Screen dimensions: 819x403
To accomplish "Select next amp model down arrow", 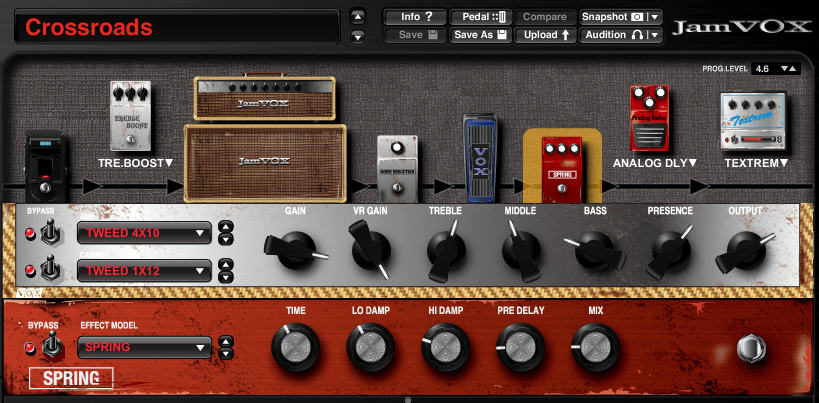I will (x=225, y=240).
